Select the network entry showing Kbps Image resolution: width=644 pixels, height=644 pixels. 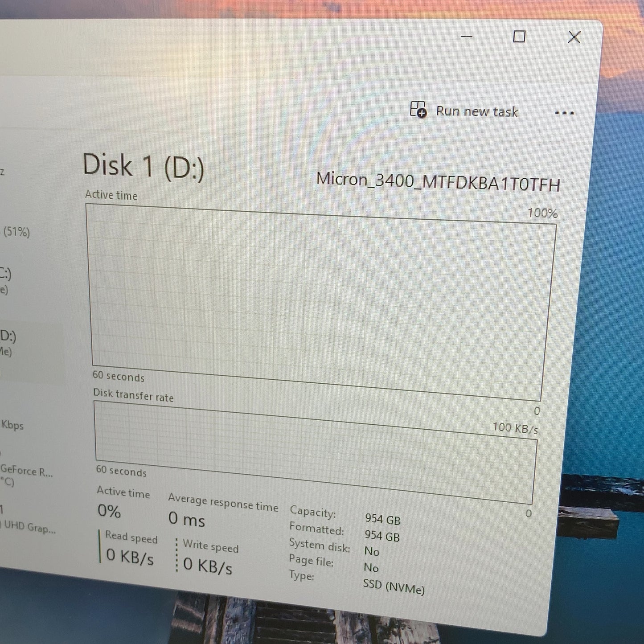(x=12, y=425)
